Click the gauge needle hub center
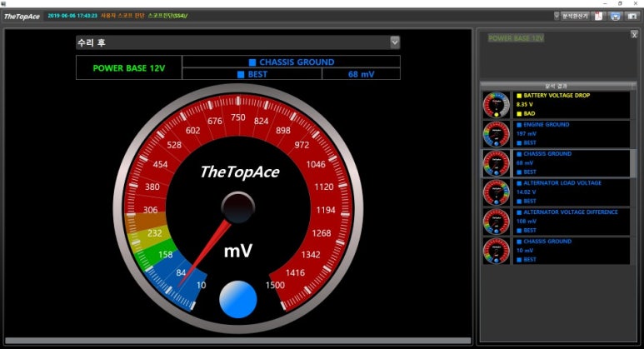This screenshot has height=349, width=644. click(x=237, y=207)
